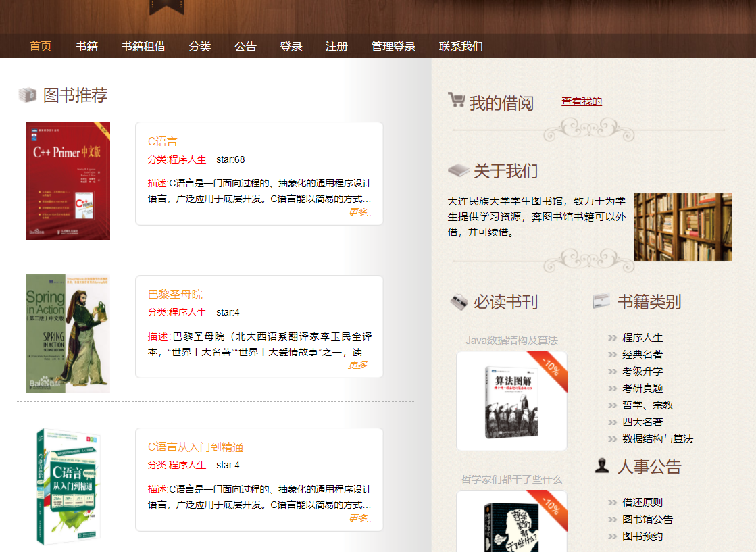Select the 数据结构与算法 category
This screenshot has height=552, width=756.
[657, 438]
